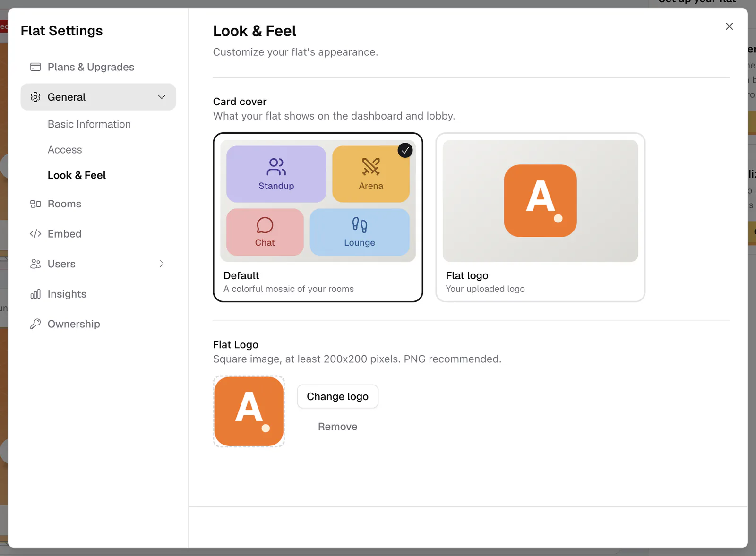
Task: Click the 'Square image, at least 200x200' hint text
Action: [x=357, y=359]
